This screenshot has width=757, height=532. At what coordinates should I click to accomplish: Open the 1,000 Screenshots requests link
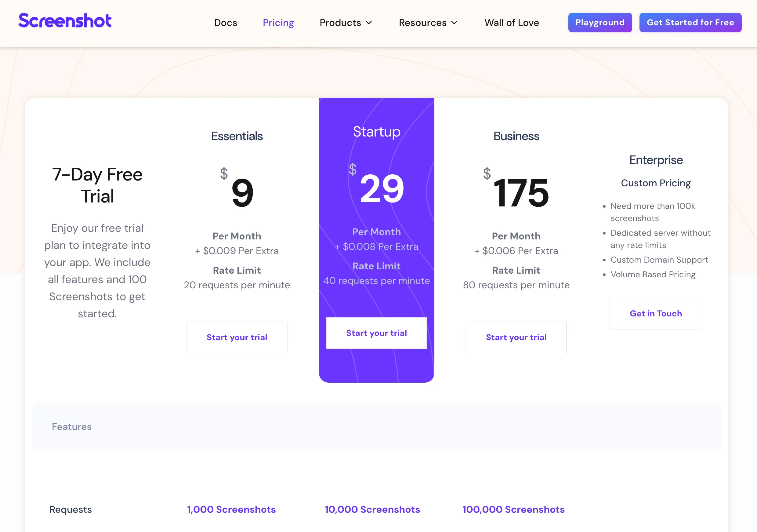point(231,509)
